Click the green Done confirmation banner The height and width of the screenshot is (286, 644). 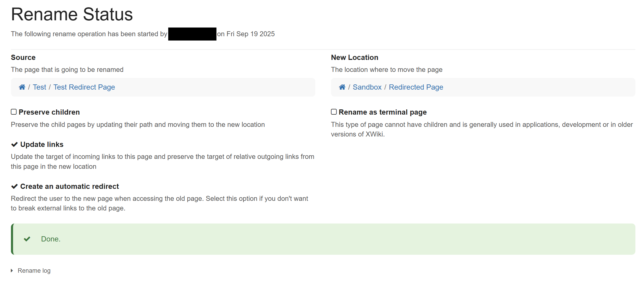323,239
